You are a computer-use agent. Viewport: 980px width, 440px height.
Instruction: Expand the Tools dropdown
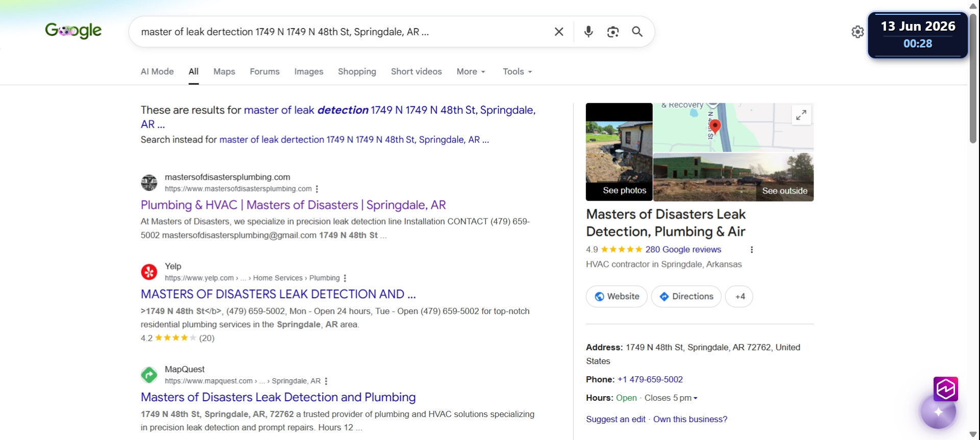[518, 71]
